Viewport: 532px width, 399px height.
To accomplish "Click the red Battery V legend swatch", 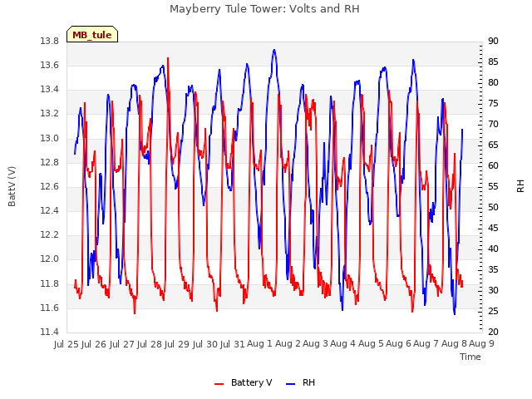I will 219,384.
